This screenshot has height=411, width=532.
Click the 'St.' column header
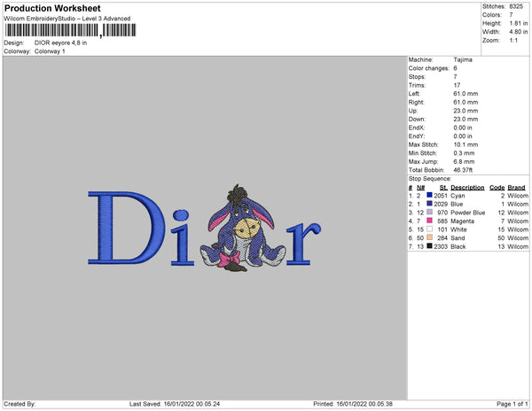click(443, 188)
